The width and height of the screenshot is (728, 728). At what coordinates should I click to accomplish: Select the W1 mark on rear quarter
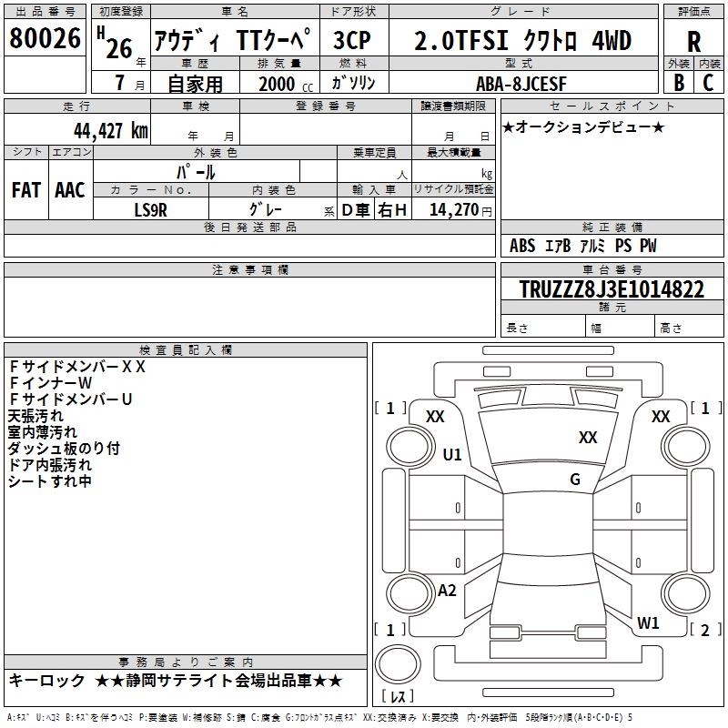(x=648, y=622)
